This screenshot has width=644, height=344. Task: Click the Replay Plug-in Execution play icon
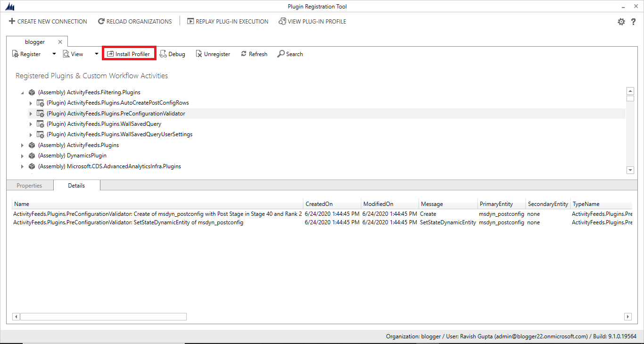190,21
